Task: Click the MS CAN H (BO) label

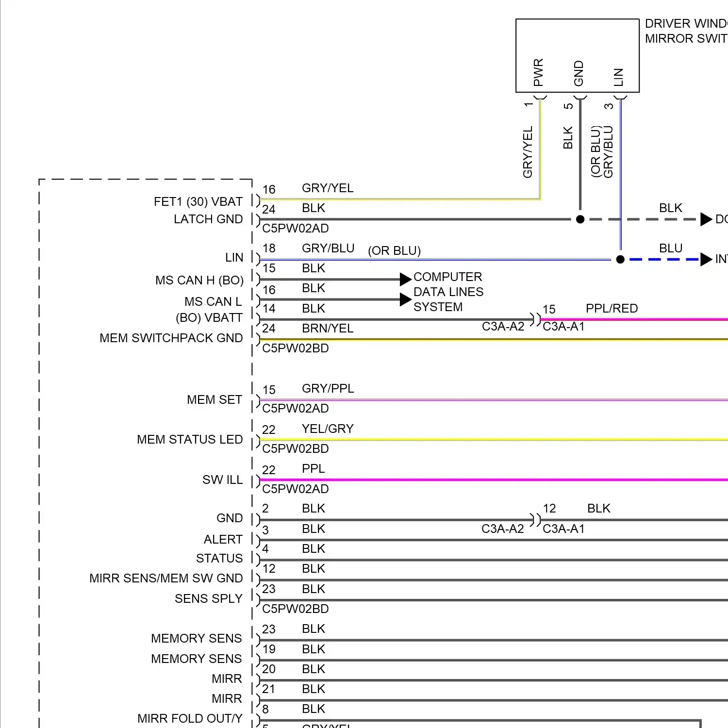Action: pos(199,280)
